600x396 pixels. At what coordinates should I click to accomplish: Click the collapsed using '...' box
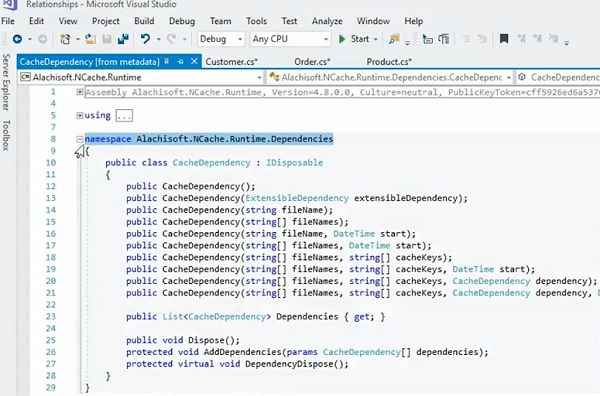click(124, 116)
